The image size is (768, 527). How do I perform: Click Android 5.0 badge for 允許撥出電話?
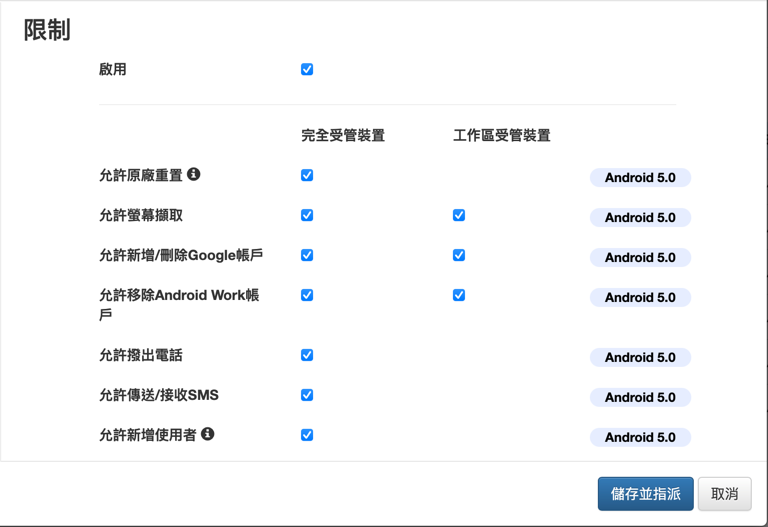(640, 358)
